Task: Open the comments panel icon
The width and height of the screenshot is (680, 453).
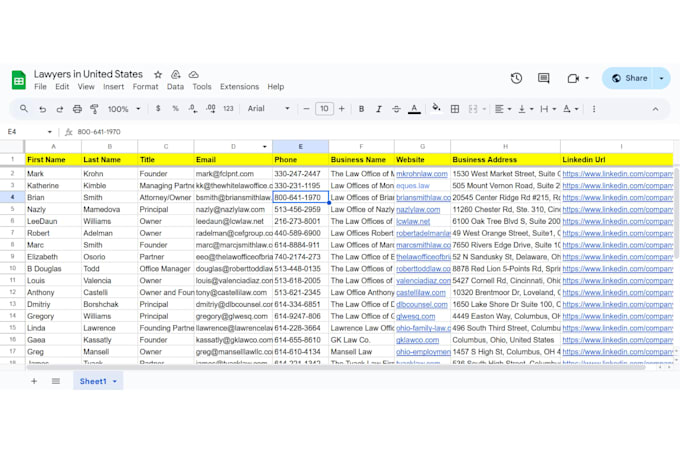Action: 543,78
